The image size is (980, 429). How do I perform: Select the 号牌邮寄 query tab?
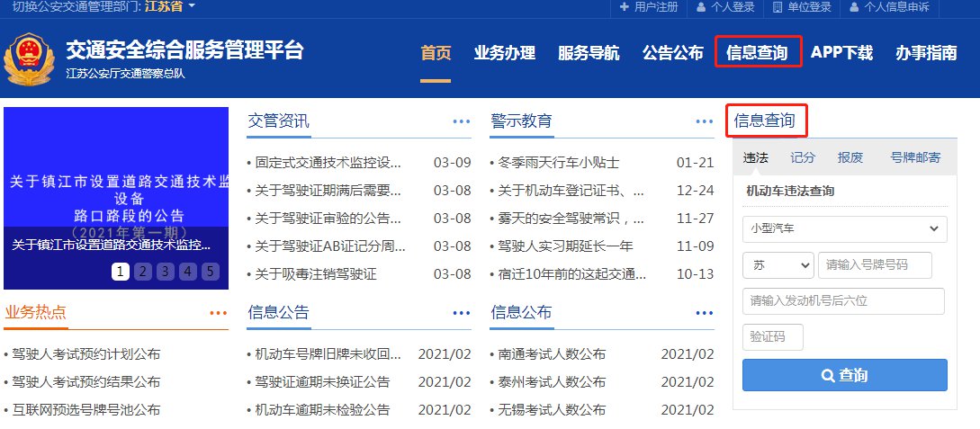click(915, 158)
